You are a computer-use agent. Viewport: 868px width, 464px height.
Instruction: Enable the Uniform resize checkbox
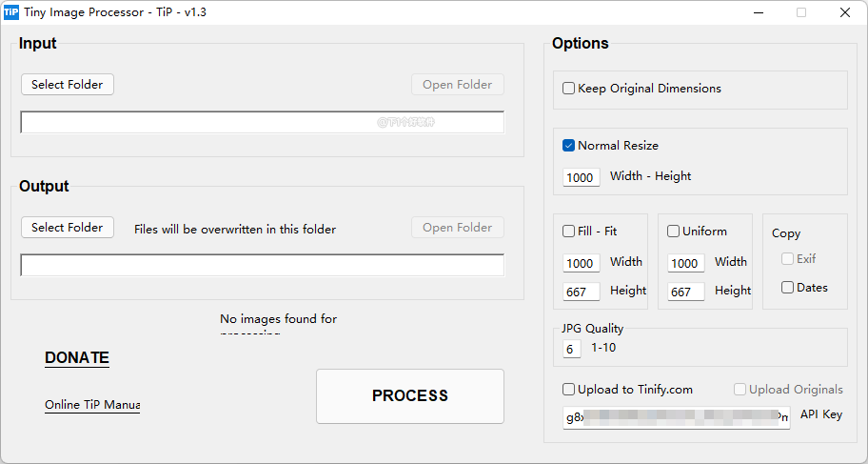(x=674, y=232)
